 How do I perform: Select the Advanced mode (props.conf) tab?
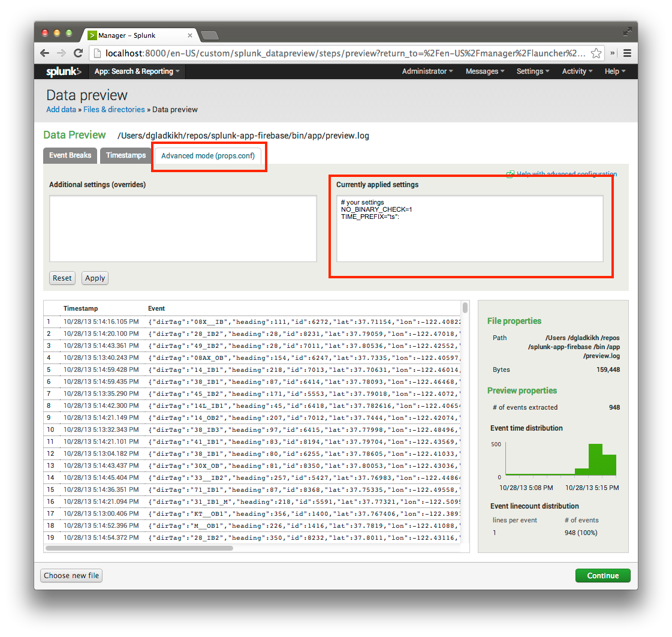pos(208,156)
